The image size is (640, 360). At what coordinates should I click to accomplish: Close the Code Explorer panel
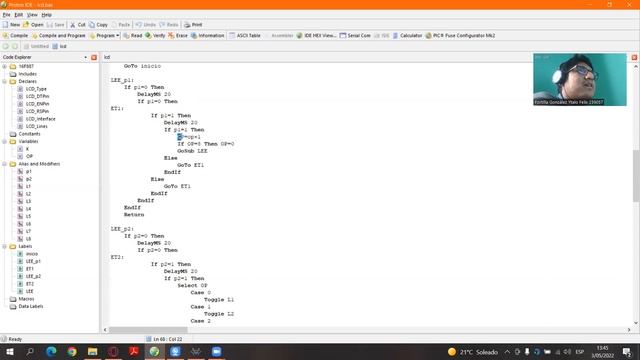[94, 57]
